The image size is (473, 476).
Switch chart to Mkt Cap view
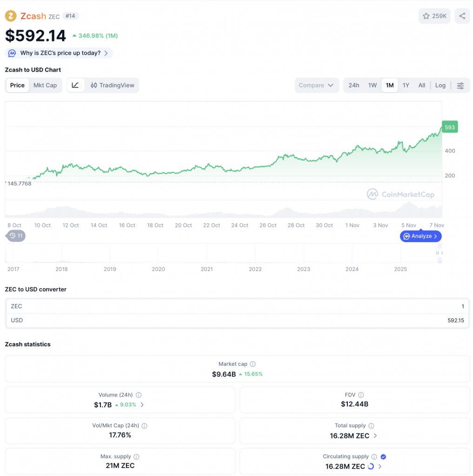point(45,86)
